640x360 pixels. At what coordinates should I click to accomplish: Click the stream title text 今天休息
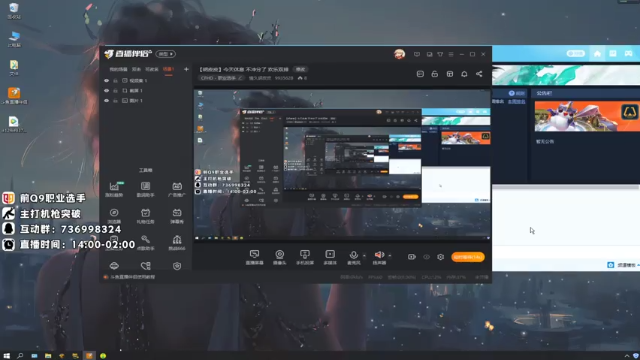233,69
